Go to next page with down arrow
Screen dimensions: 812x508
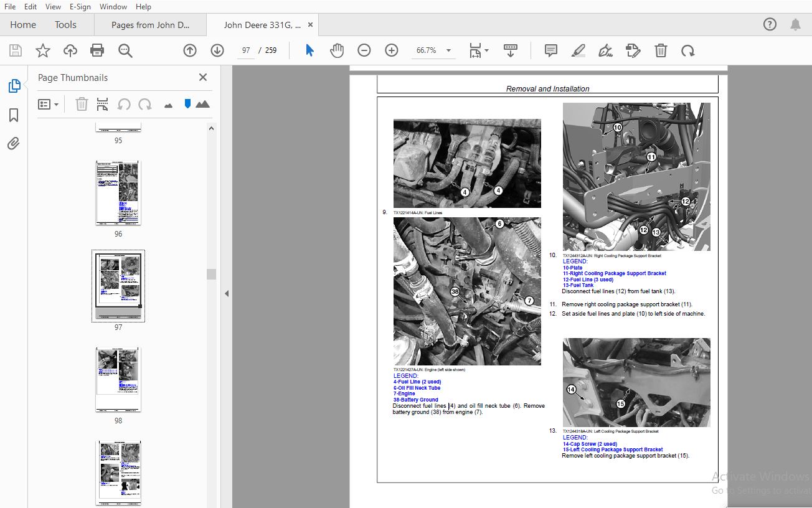pos(217,50)
